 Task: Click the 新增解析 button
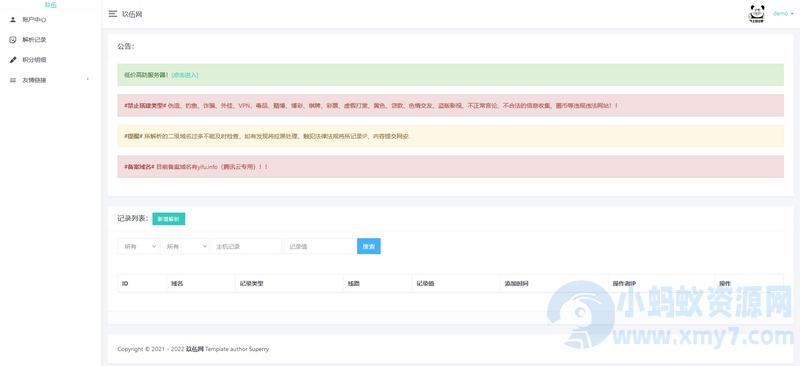point(168,218)
